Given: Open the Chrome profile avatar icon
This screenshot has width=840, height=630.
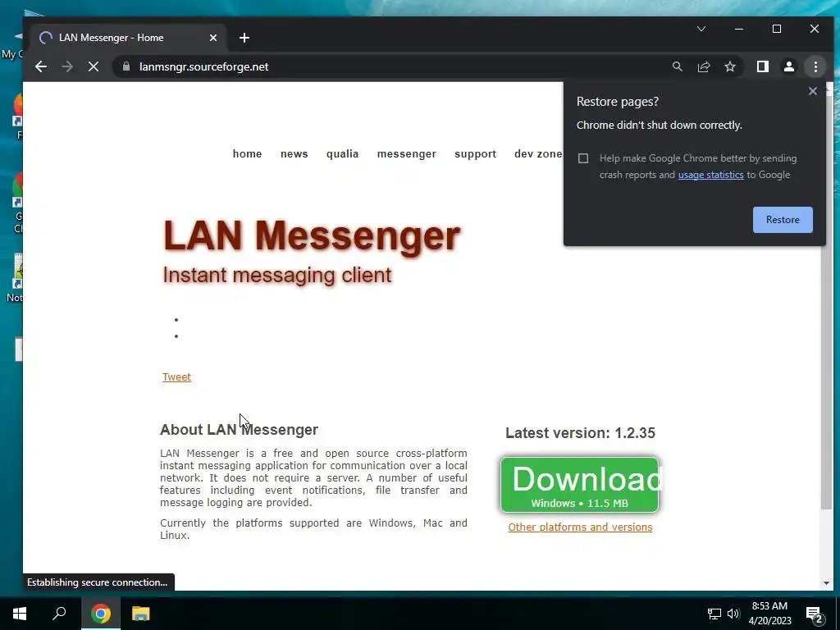Looking at the screenshot, I should [788, 66].
